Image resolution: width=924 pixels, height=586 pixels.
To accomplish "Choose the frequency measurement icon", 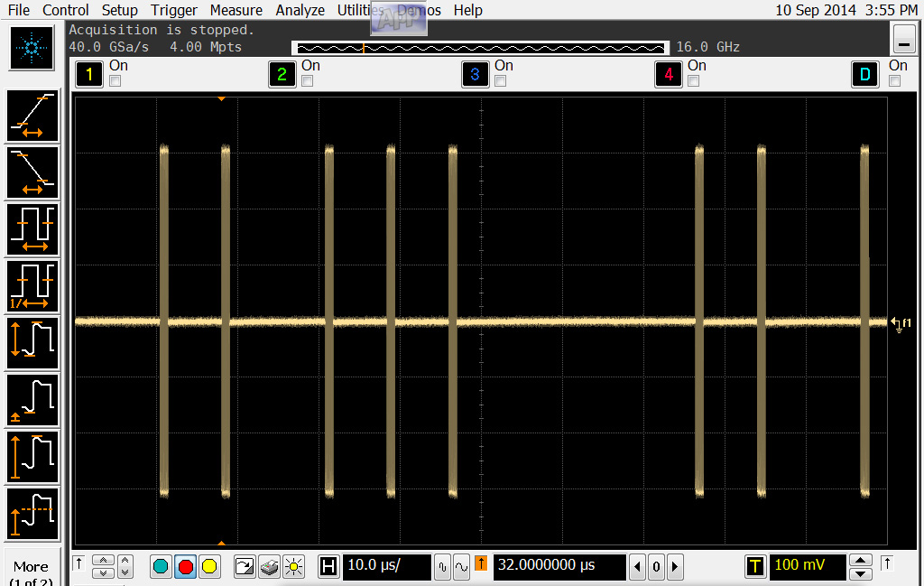I will pyautogui.click(x=33, y=286).
